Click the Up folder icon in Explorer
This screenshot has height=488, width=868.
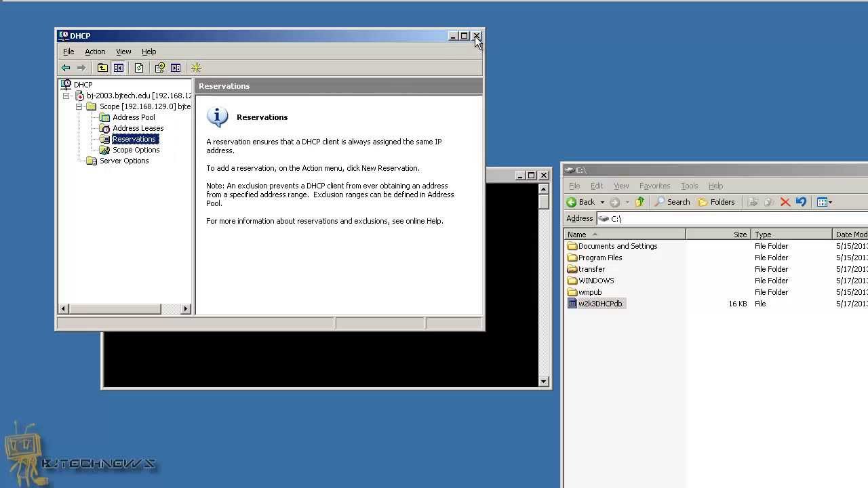point(639,202)
